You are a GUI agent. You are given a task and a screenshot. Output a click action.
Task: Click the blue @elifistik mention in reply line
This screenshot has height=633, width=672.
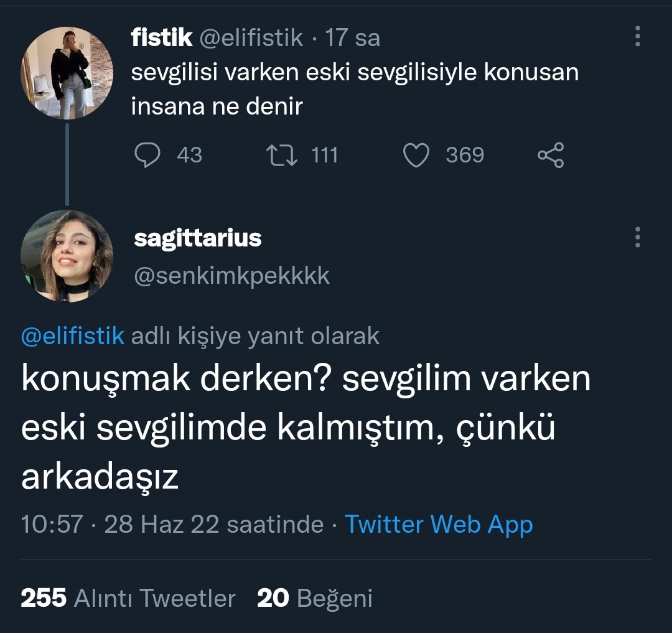click(x=73, y=336)
